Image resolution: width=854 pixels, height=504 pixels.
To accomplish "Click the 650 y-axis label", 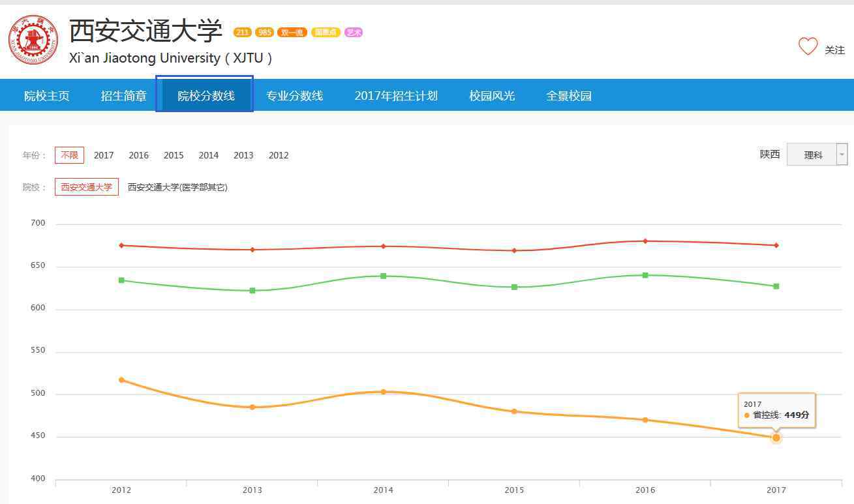I will (x=38, y=265).
